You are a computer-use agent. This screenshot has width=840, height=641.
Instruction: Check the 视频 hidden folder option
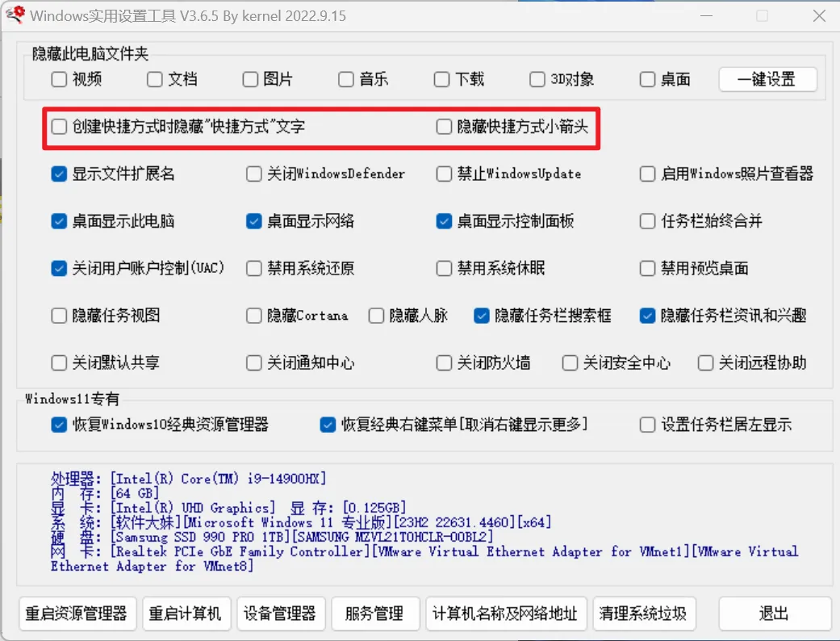58,79
